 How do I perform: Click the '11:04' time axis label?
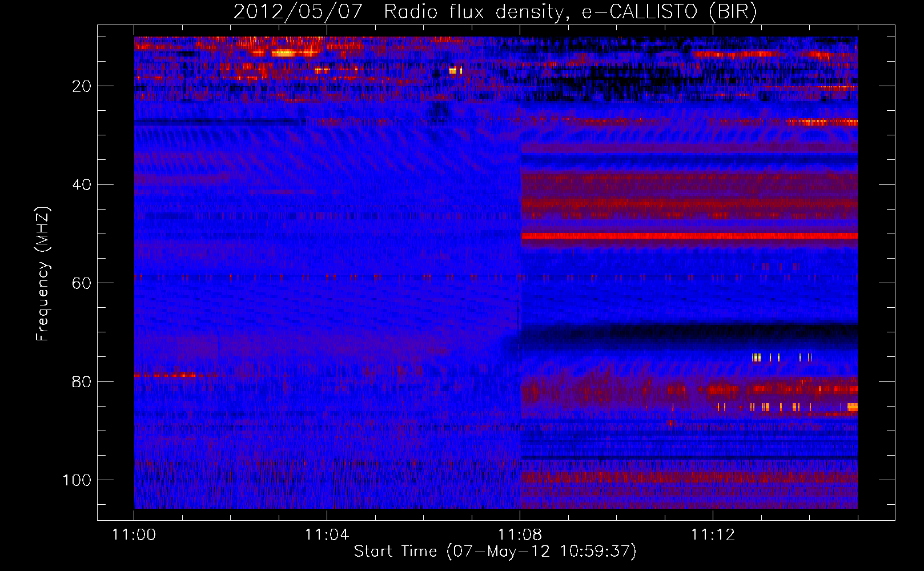(327, 535)
